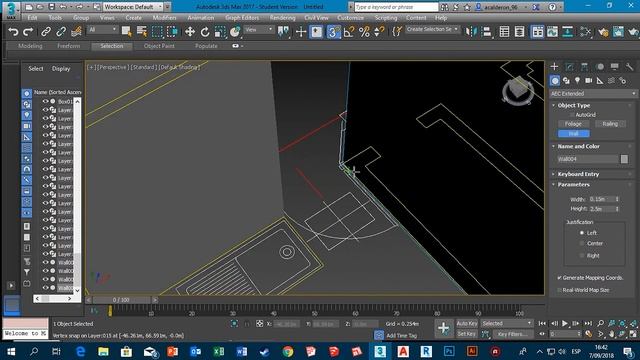
Task: Open the Selected key filter dropdown
Action: (x=507, y=323)
